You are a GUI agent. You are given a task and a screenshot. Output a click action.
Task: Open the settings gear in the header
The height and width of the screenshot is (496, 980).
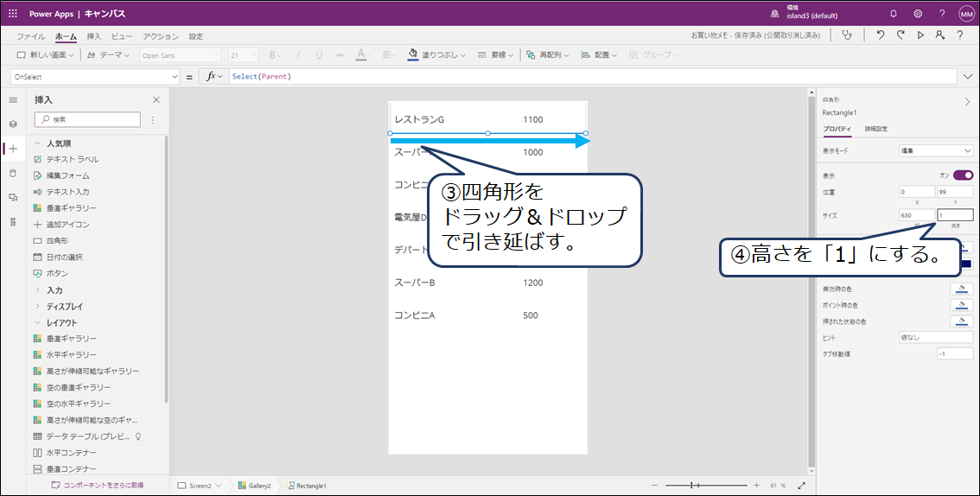918,13
